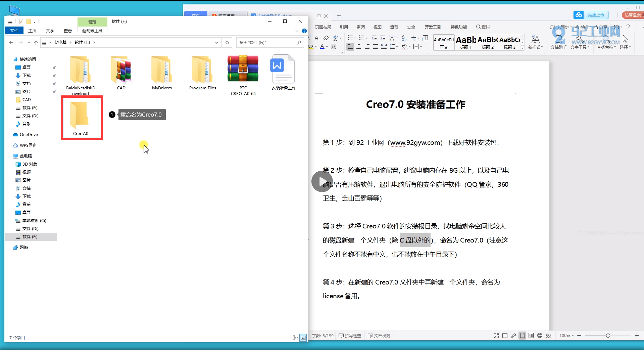Screen dimensions: 644x350
Task: Select the 安装准备工作 document file
Action: point(284,73)
